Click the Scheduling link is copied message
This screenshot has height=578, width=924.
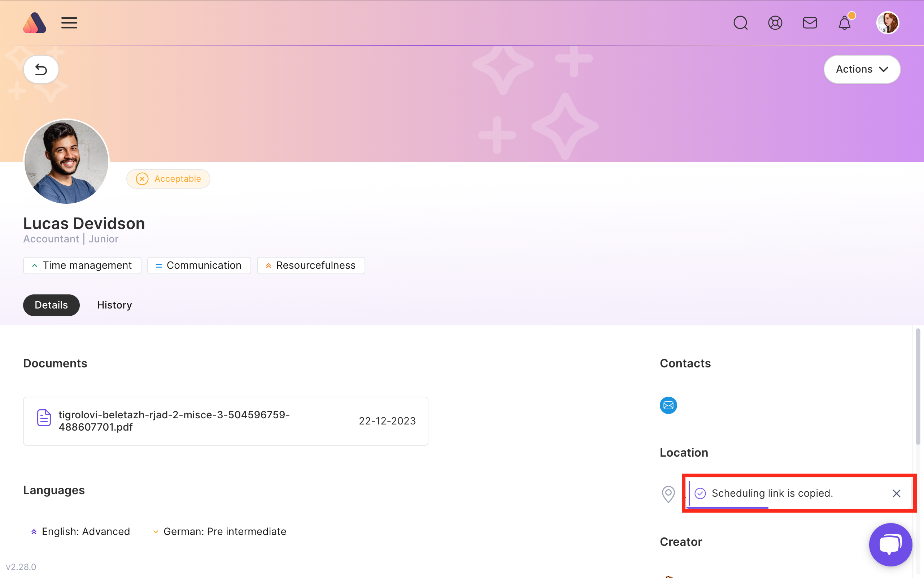(772, 493)
